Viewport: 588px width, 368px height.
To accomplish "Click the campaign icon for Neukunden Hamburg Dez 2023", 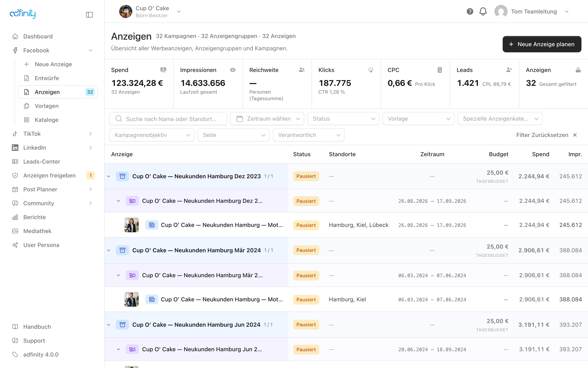I will coord(122,176).
